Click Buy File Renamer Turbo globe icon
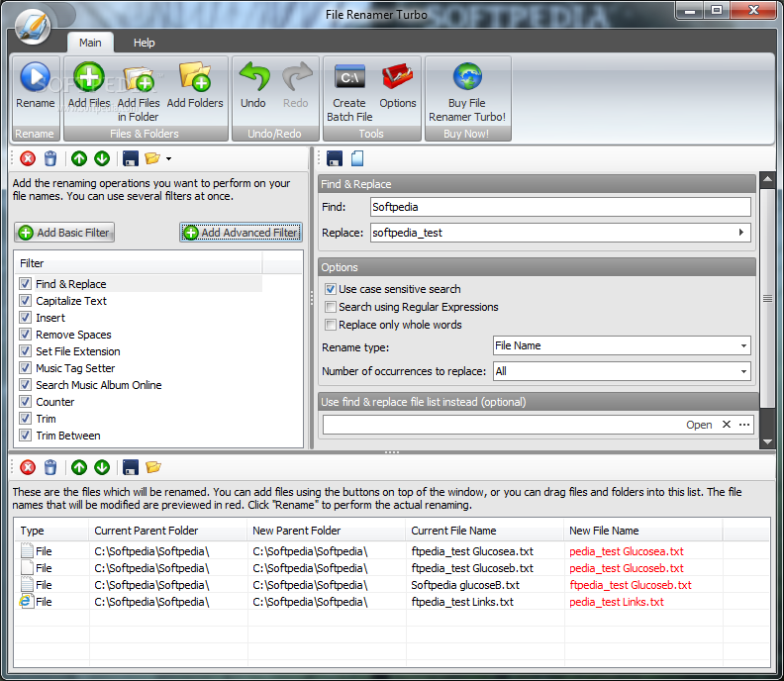784x681 pixels. click(467, 76)
